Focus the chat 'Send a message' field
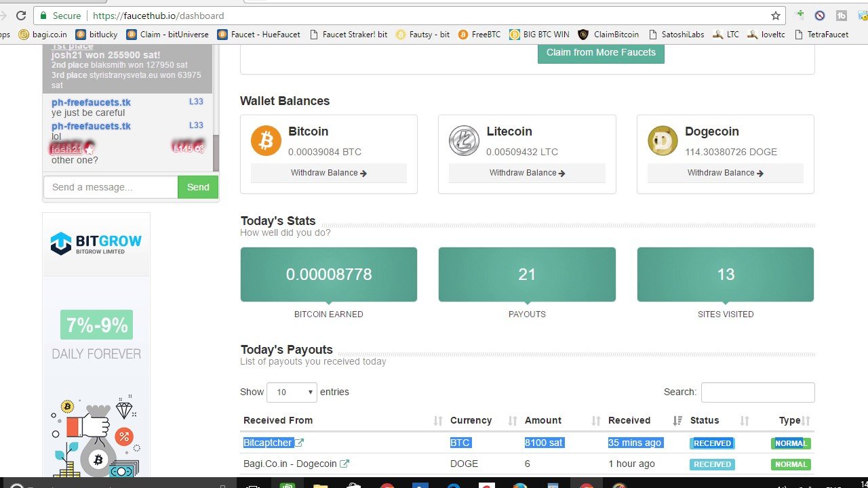868x488 pixels. (x=111, y=187)
